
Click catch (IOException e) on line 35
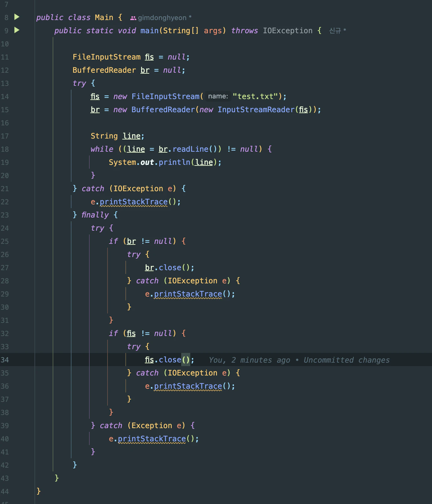pyautogui.click(x=183, y=373)
